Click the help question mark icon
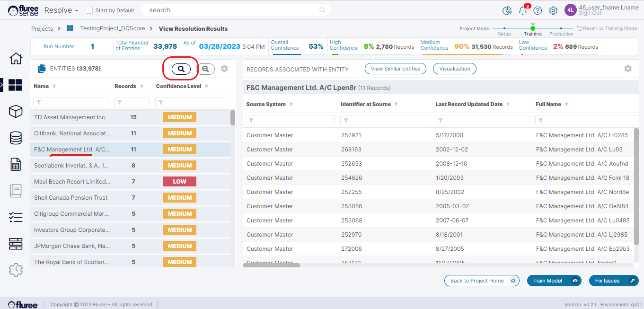The width and height of the screenshot is (644, 309). click(538, 10)
